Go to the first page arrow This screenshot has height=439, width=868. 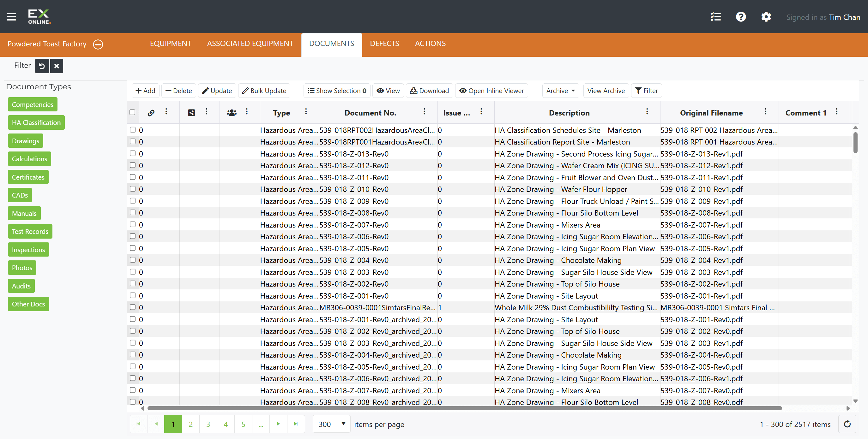[x=138, y=424]
